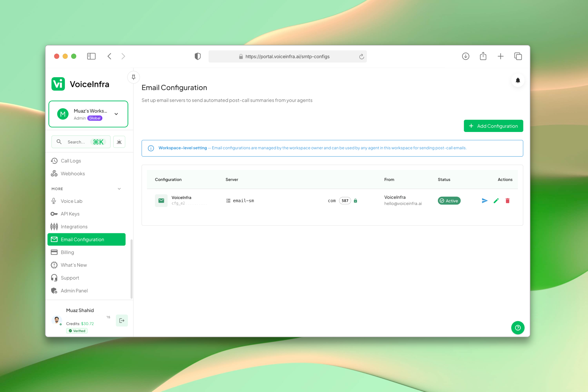Click Workspace-level setting text
The width and height of the screenshot is (588, 392).
click(183, 148)
